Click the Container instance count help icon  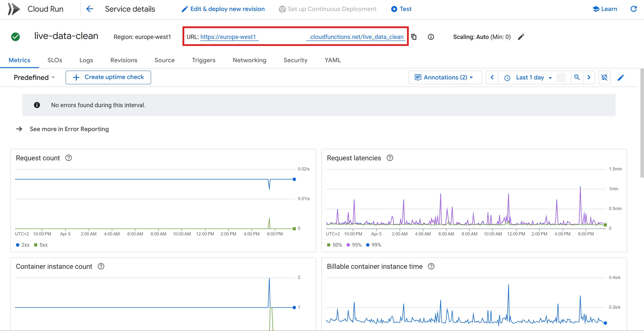pos(101,266)
